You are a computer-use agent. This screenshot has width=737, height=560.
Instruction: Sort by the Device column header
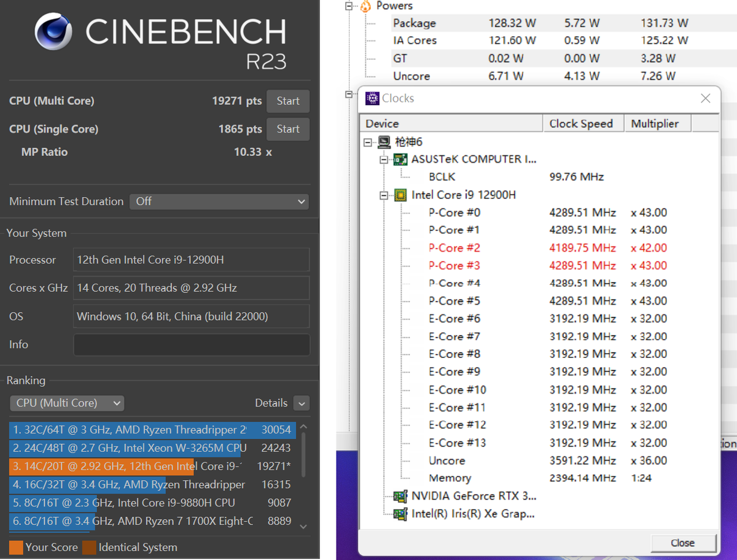(x=451, y=123)
